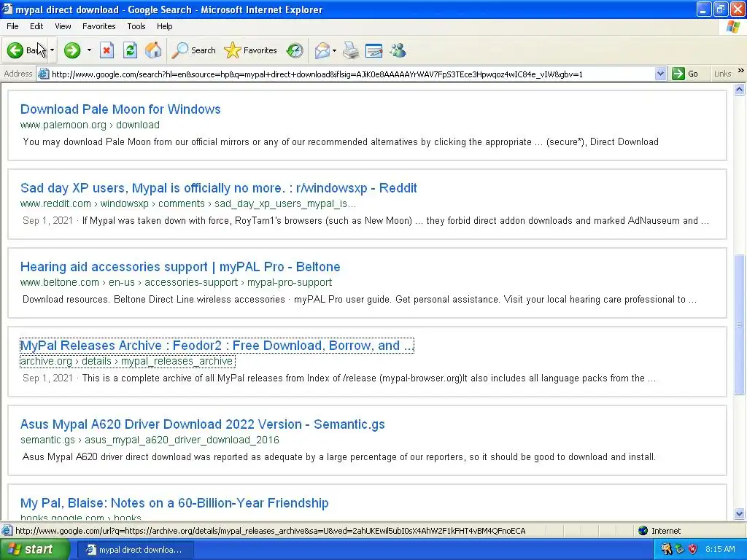Screen dimensions: 747x560
Task: Click the Windows flag throbber logo
Action: [x=733, y=27]
